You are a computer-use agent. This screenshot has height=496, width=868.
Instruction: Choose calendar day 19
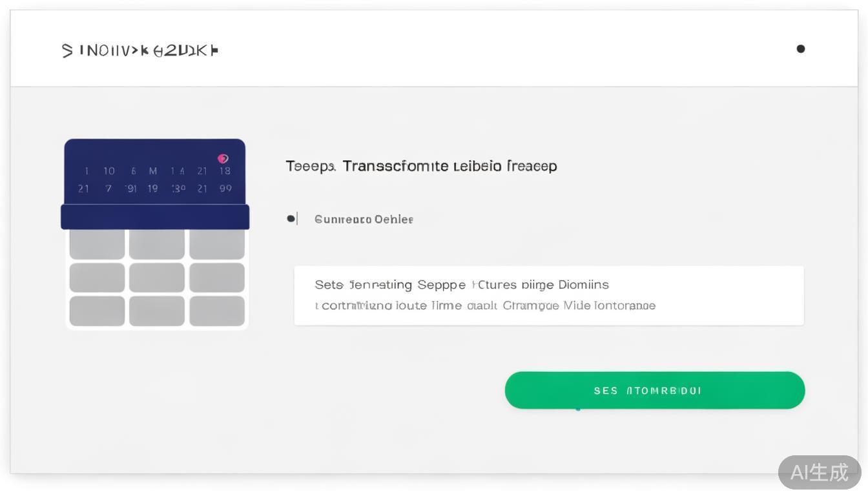point(153,189)
